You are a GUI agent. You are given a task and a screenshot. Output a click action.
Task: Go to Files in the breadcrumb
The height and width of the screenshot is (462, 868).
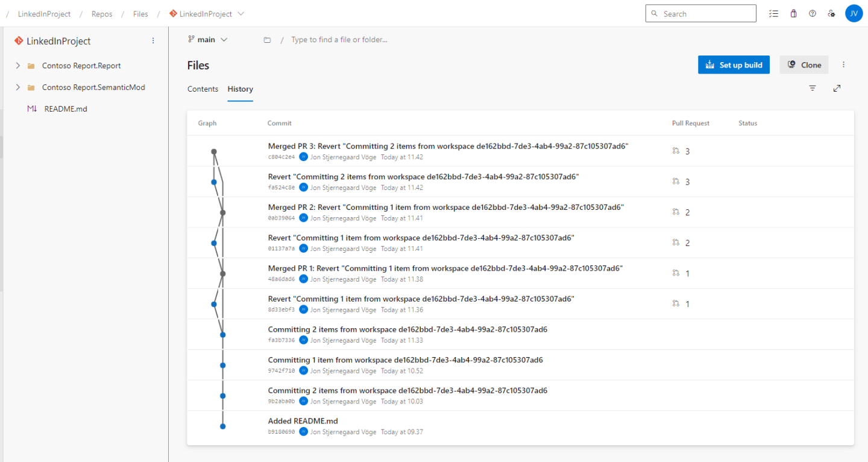(140, 14)
